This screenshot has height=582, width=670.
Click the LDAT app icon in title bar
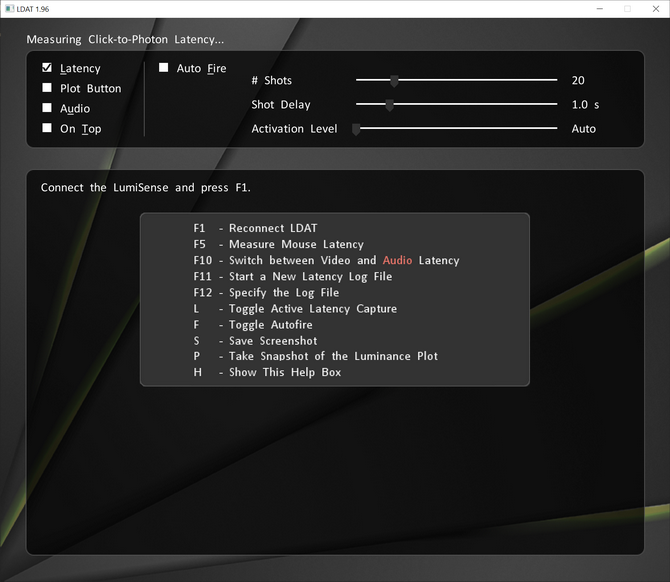pyautogui.click(x=9, y=9)
